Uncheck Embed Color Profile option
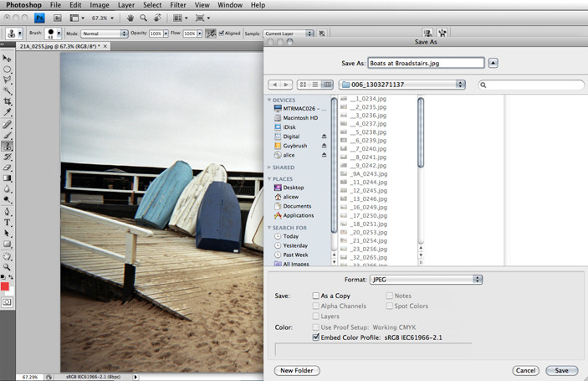The height and width of the screenshot is (381, 588). pos(316,337)
